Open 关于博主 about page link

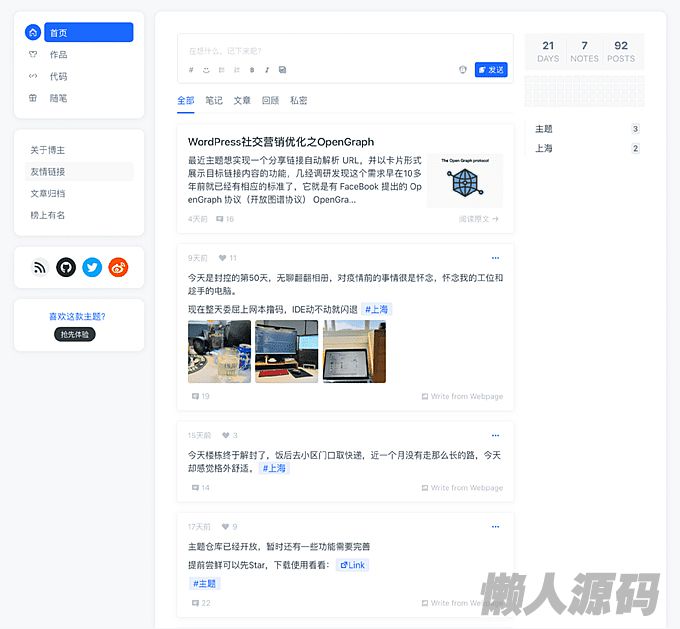(x=48, y=150)
